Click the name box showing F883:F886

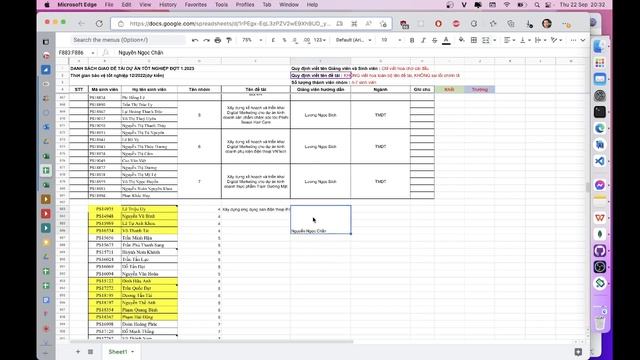[72, 53]
